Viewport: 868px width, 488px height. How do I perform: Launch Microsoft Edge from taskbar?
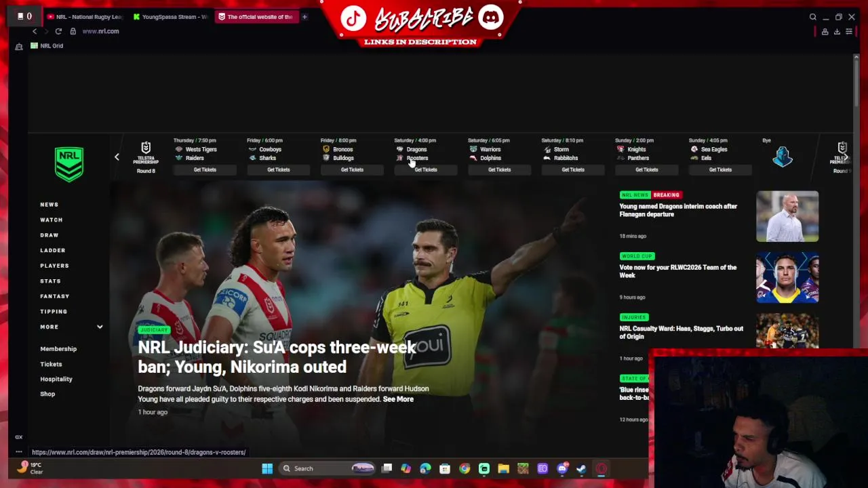(425, 468)
